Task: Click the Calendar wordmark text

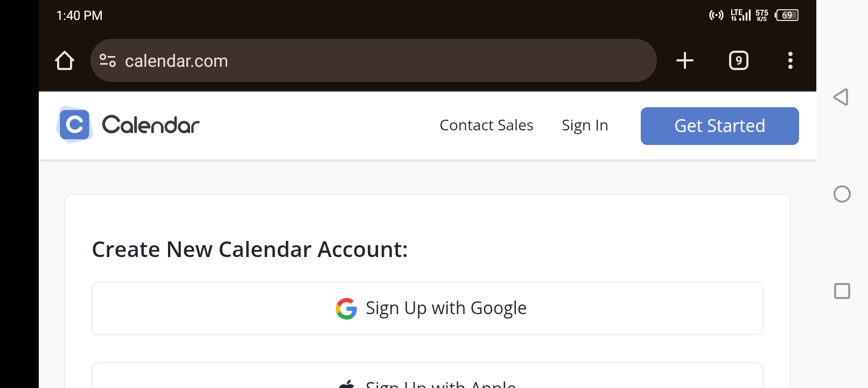Action: 151,125
